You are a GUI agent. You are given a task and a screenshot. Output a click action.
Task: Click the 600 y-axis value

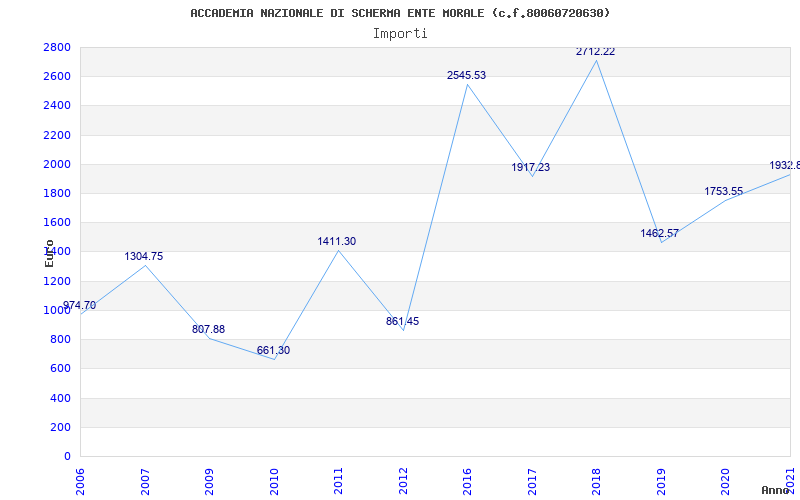pyautogui.click(x=60, y=368)
